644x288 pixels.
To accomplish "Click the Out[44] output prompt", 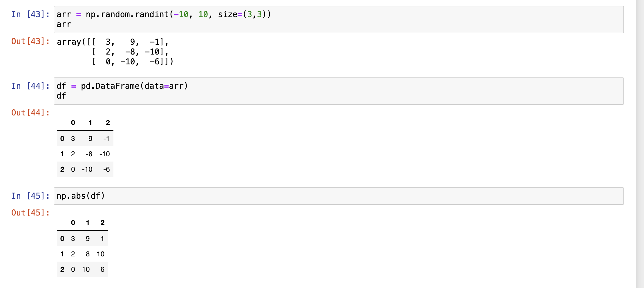I will (x=30, y=113).
